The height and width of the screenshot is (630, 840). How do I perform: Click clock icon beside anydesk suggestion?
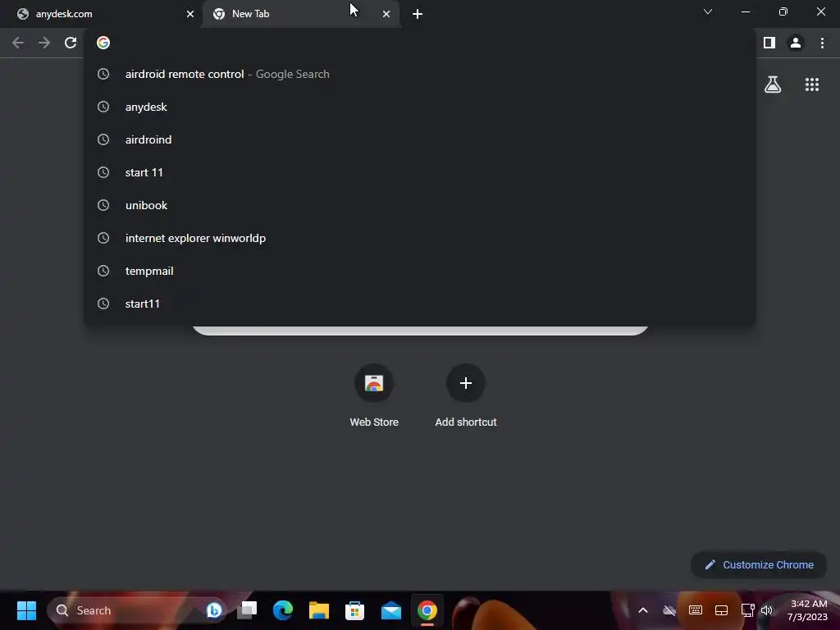point(103,107)
